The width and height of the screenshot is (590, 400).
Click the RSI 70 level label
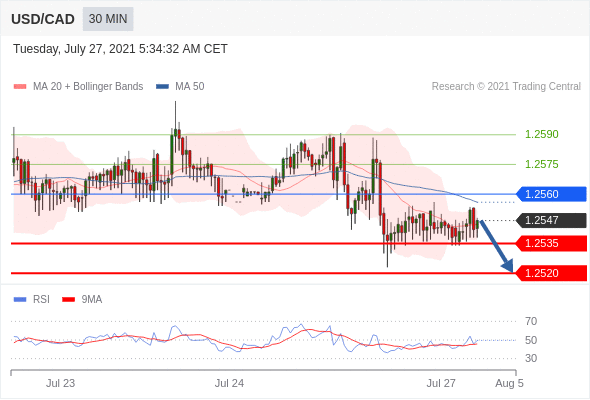[x=531, y=321]
